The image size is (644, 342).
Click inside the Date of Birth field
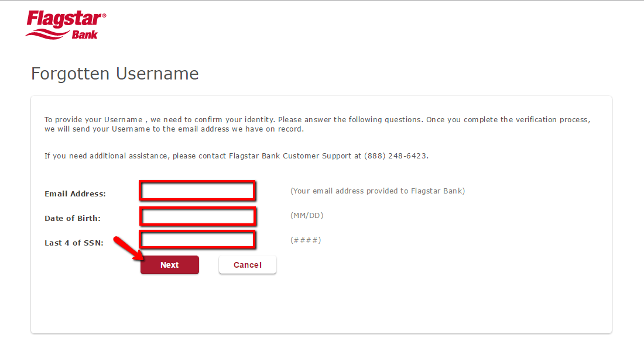(x=198, y=216)
